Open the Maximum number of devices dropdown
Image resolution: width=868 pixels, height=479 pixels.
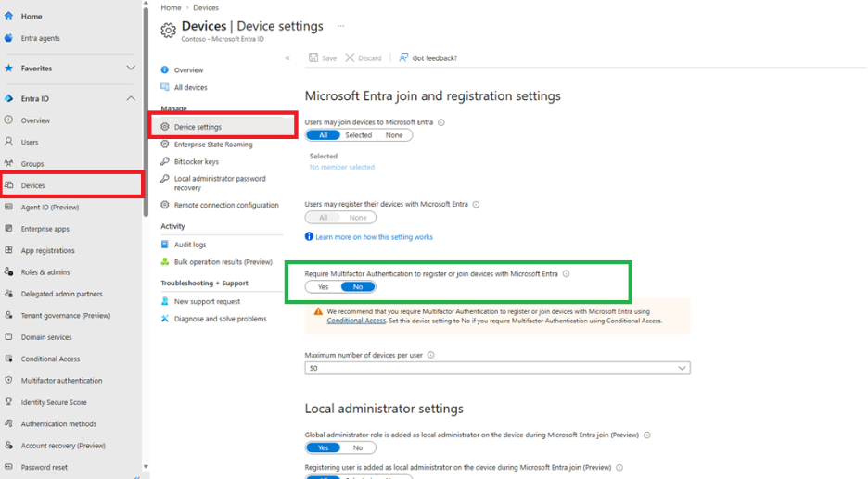tap(497, 368)
